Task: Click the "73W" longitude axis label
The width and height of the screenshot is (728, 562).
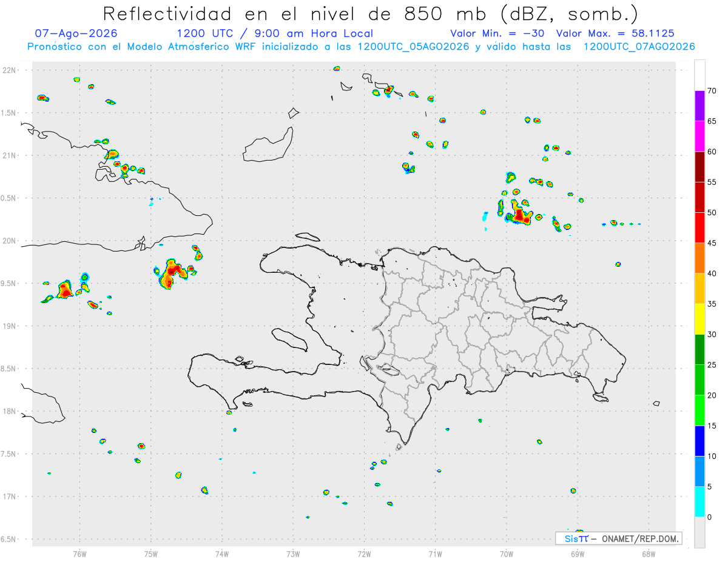Action: pyautogui.click(x=293, y=554)
